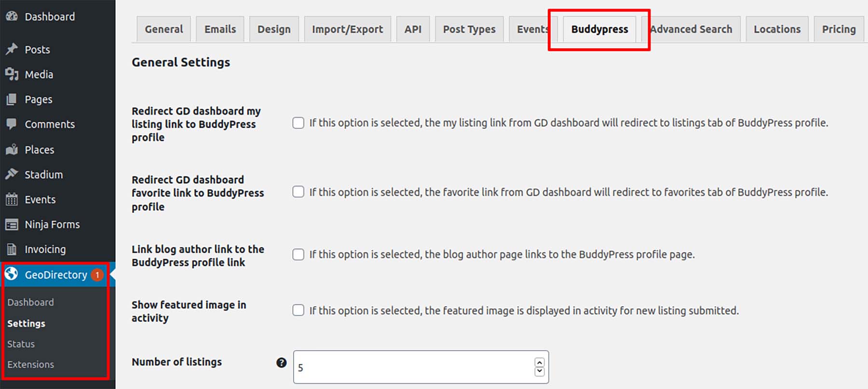This screenshot has height=389, width=868.
Task: Click the GeoDirectory notification badge
Action: (97, 275)
